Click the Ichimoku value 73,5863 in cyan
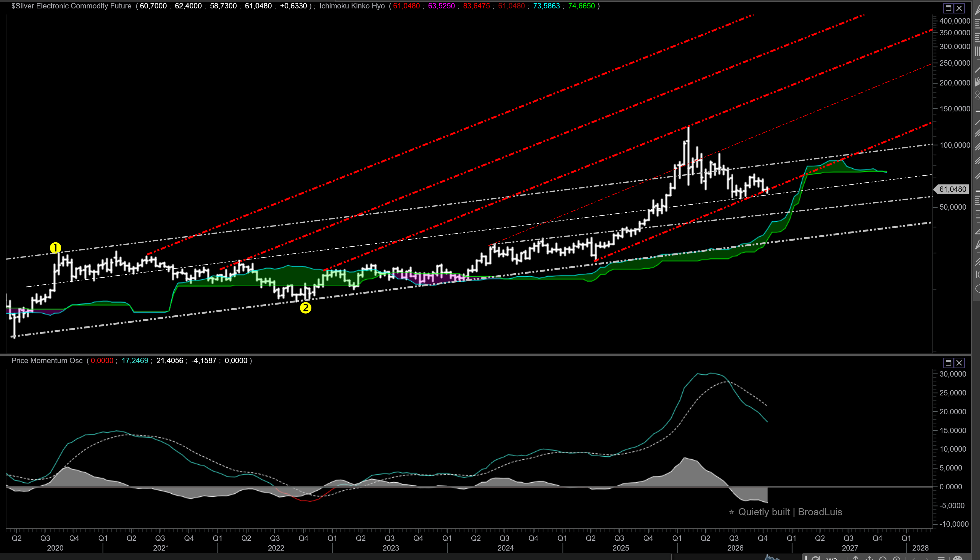This screenshot has height=560, width=980. click(x=546, y=6)
